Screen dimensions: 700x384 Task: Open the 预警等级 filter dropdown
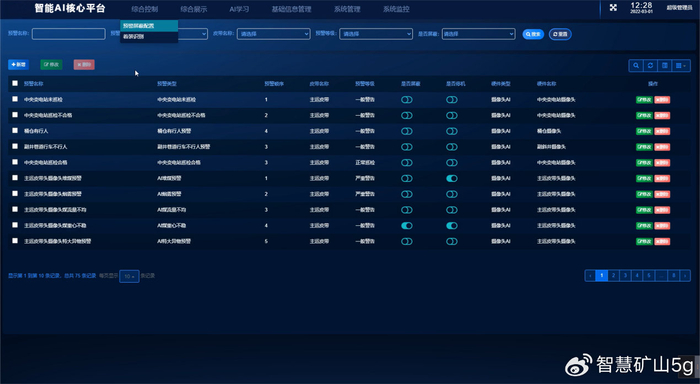[376, 34]
